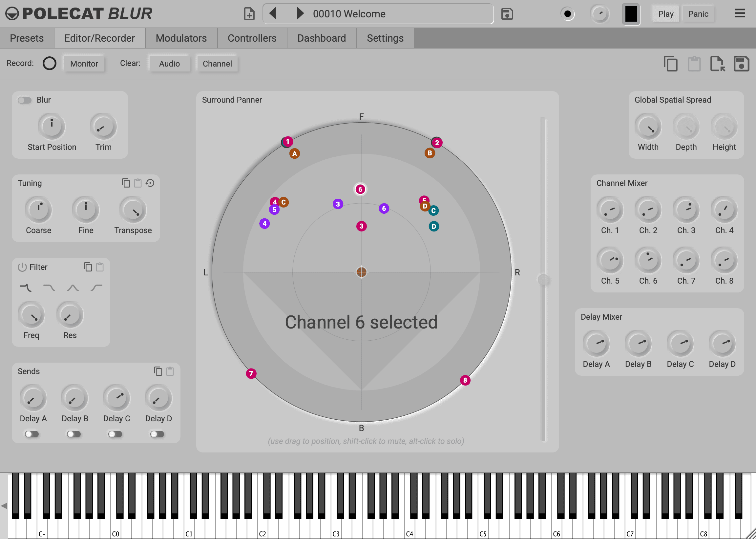Click the top-bar record indicator button
This screenshot has height=539, width=756.
[568, 14]
